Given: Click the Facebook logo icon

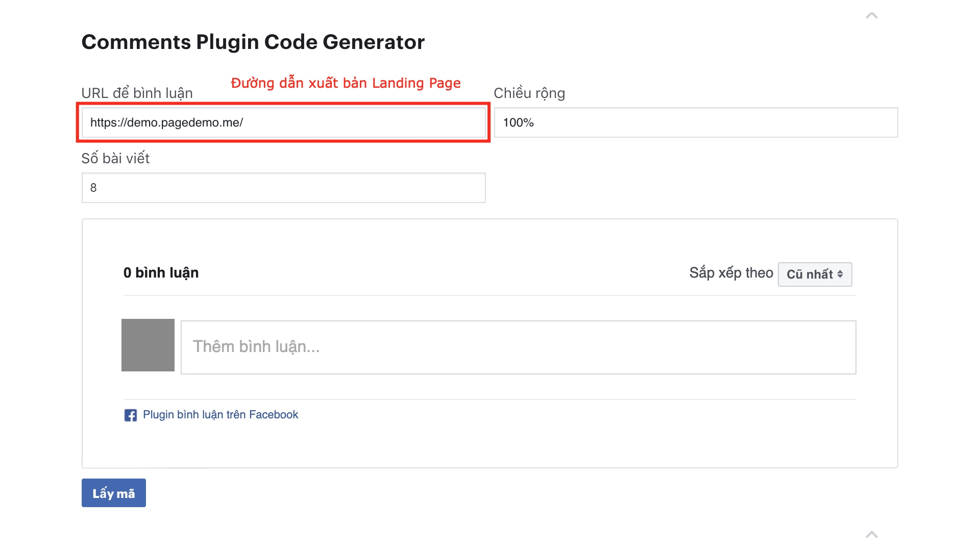Looking at the screenshot, I should pyautogui.click(x=131, y=415).
